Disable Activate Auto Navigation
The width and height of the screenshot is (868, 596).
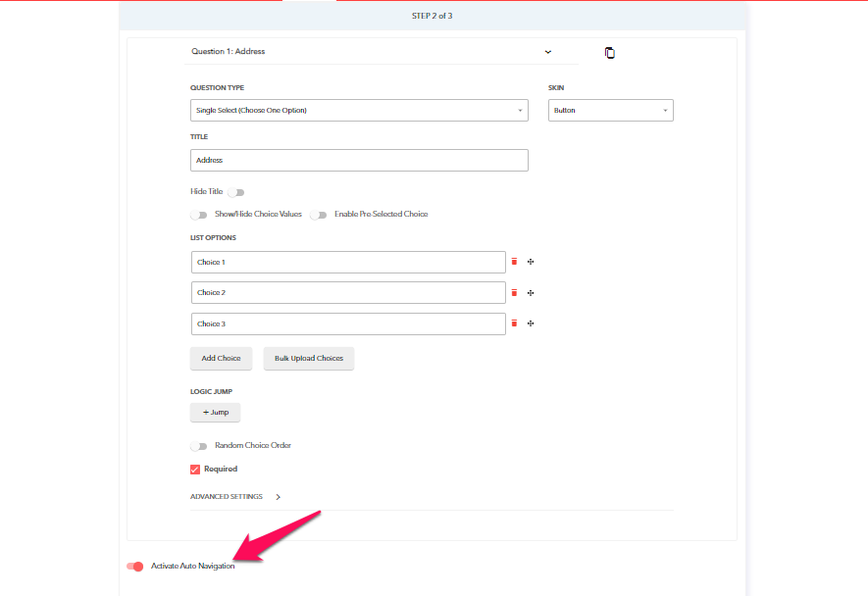click(134, 566)
